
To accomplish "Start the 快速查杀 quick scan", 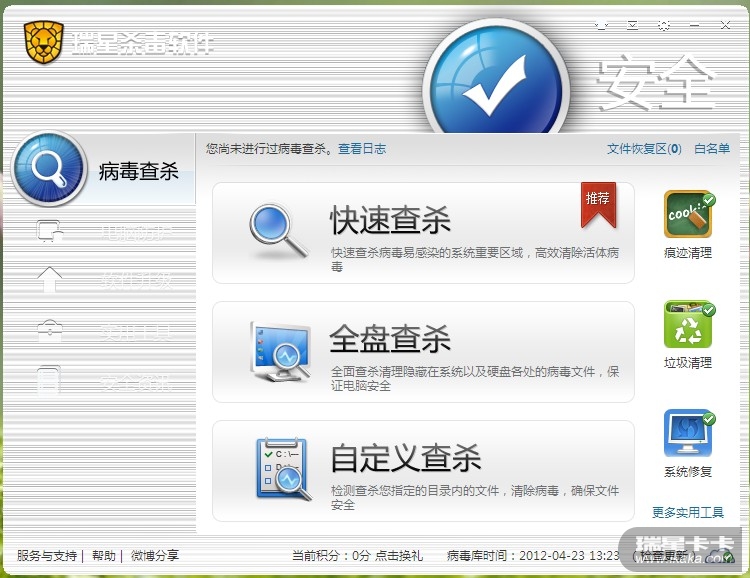I will tap(423, 233).
